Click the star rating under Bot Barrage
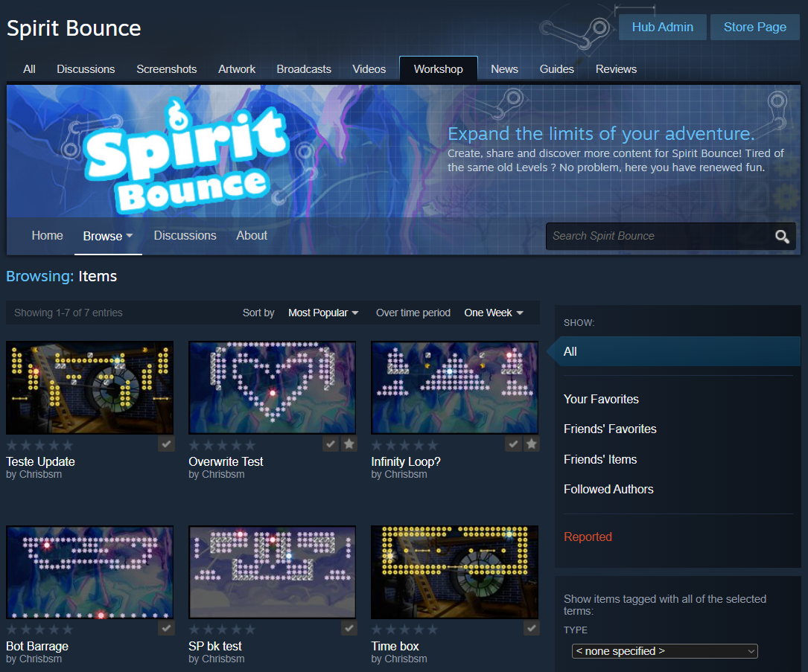The height and width of the screenshot is (672, 808). click(x=39, y=630)
